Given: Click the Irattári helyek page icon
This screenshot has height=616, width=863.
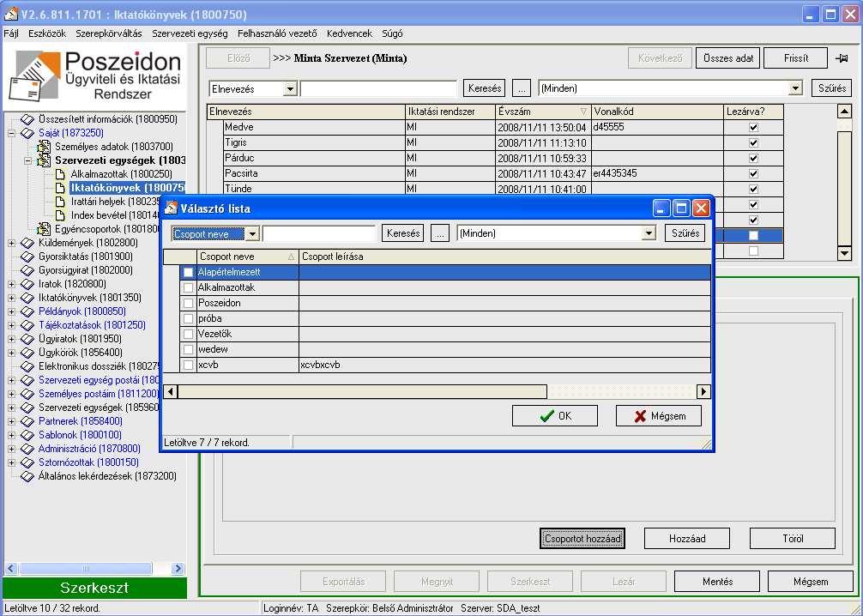Looking at the screenshot, I should [x=61, y=202].
